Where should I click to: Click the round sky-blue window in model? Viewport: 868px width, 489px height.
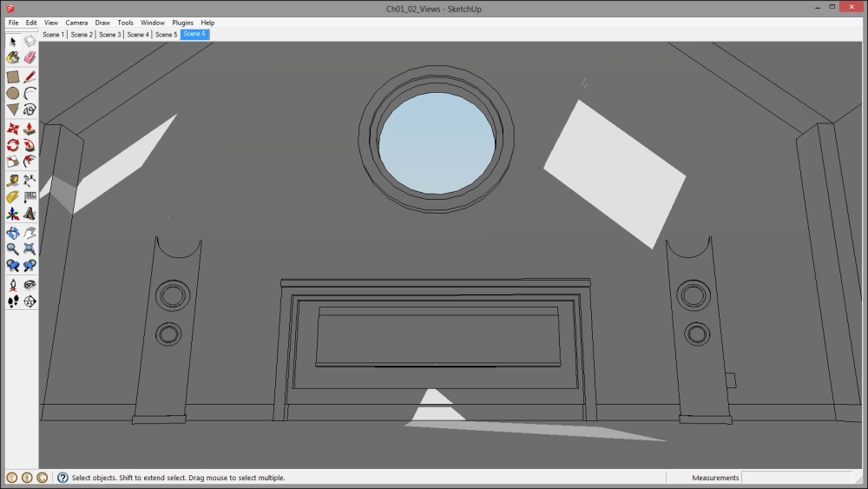pos(437,143)
